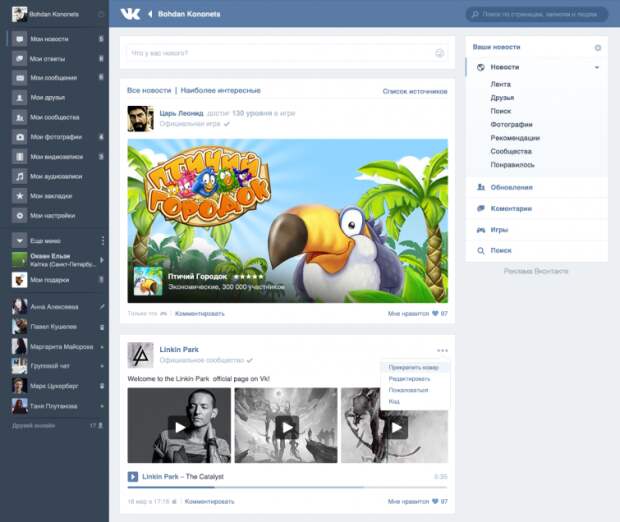The width and height of the screenshot is (620, 522).
Task: Like the Linkin Park post with the heart
Action: [x=435, y=501]
